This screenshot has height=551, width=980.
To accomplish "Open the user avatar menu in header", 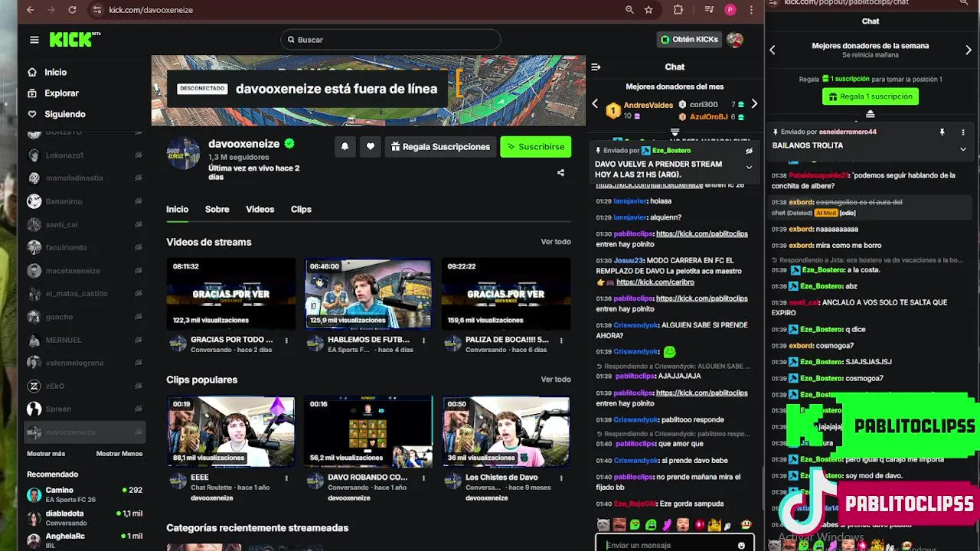I will click(x=734, y=40).
